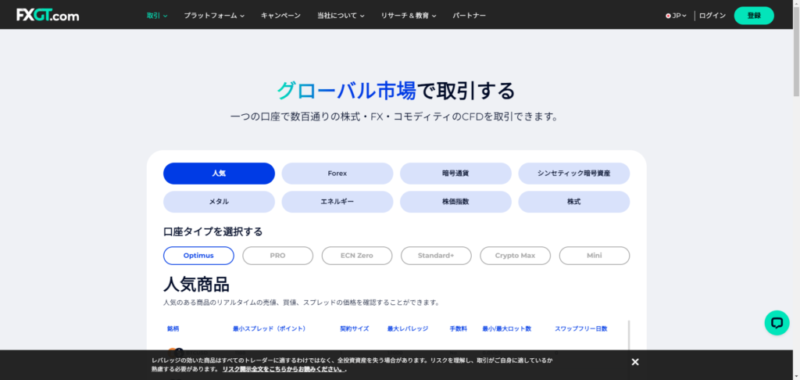
Task: Choose the Standard+ account type
Action: click(436, 256)
